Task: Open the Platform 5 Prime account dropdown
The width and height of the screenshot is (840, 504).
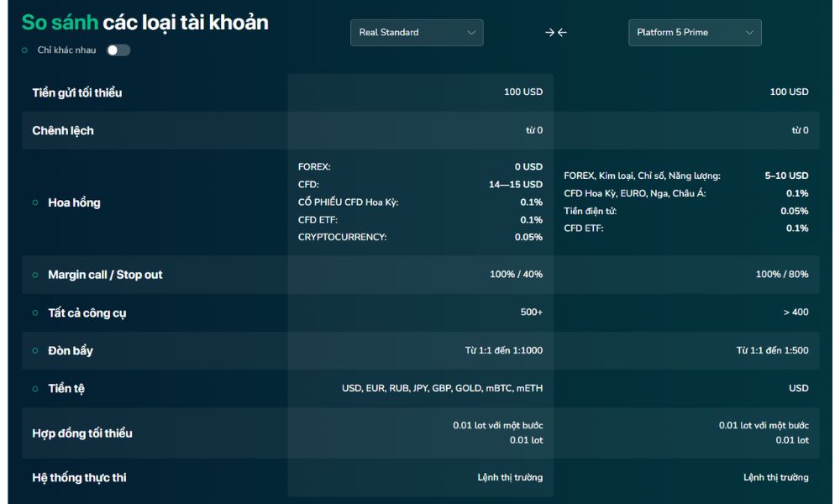Action: click(694, 33)
